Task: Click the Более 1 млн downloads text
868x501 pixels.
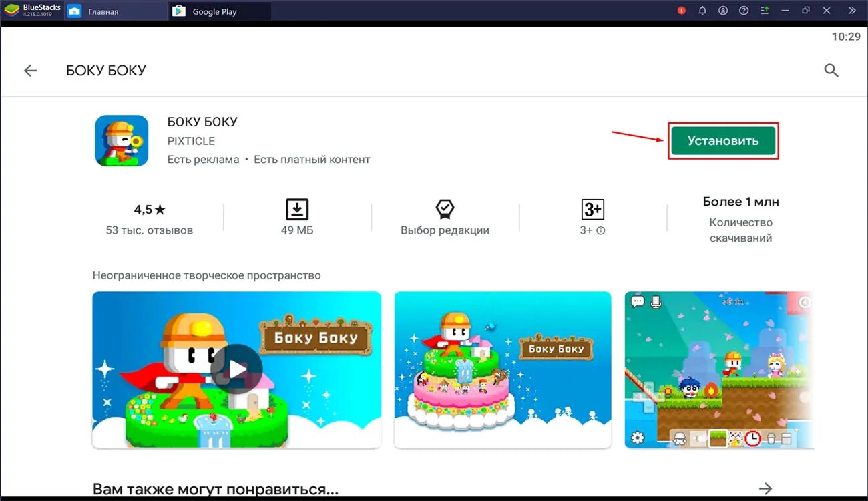Action: pyautogui.click(x=741, y=202)
